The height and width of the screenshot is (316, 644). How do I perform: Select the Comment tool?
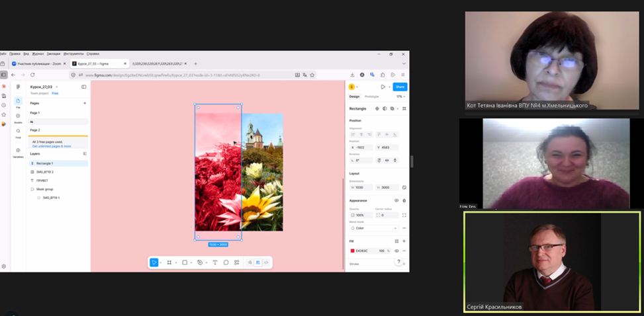coord(226,262)
